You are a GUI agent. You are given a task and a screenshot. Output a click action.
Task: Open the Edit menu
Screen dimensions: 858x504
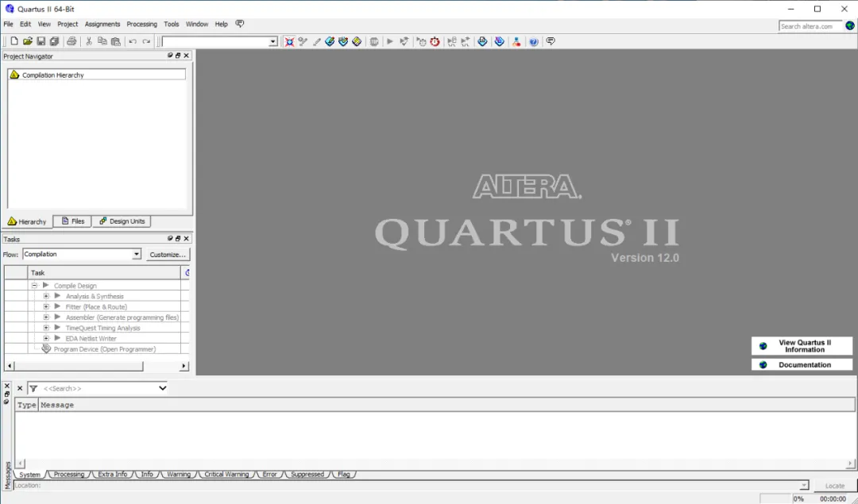coord(25,24)
